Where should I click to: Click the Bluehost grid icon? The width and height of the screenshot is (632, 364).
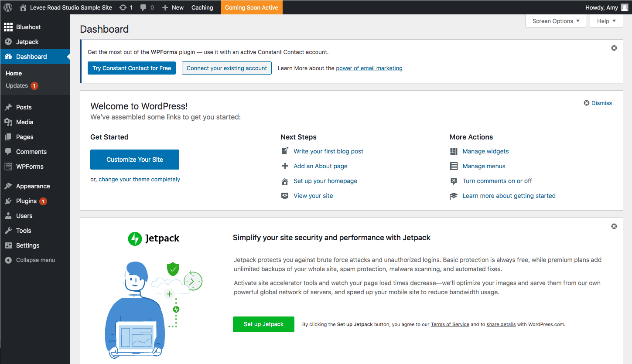[8, 27]
